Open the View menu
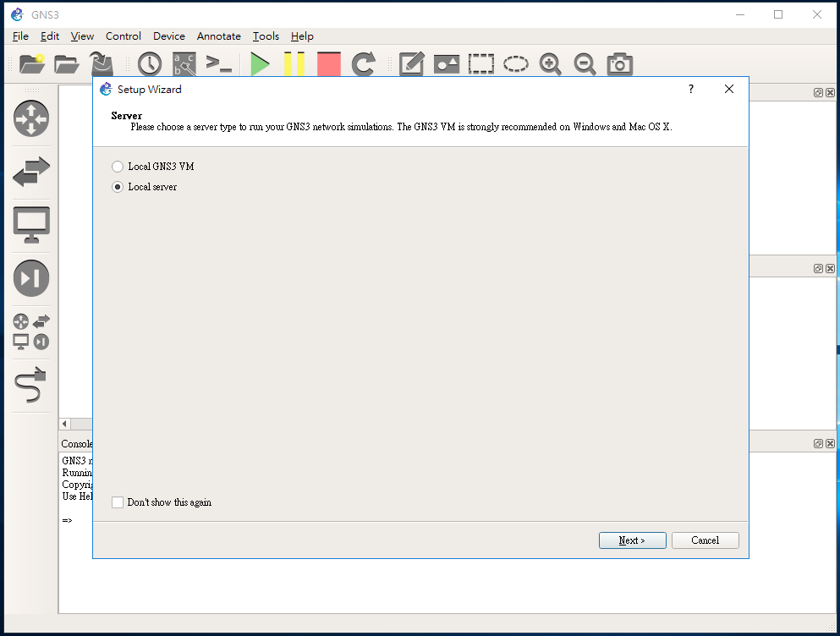This screenshot has height=636, width=840. [82, 36]
